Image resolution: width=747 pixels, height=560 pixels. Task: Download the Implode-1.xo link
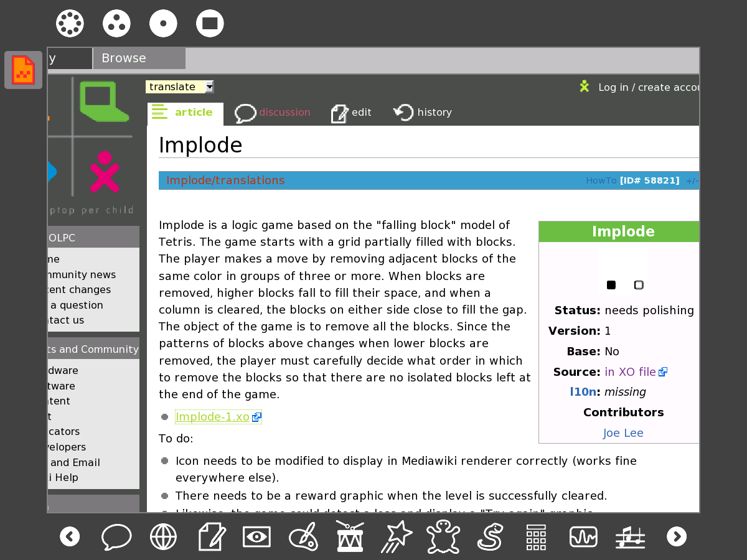(212, 417)
